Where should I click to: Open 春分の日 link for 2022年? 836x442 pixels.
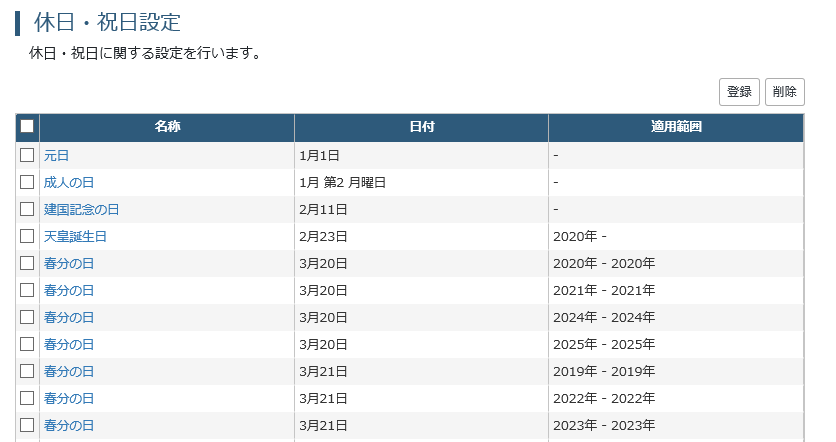69,398
